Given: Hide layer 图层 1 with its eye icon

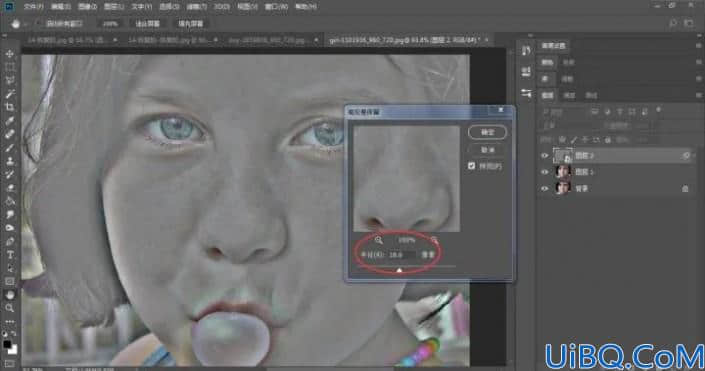Looking at the screenshot, I should [544, 172].
